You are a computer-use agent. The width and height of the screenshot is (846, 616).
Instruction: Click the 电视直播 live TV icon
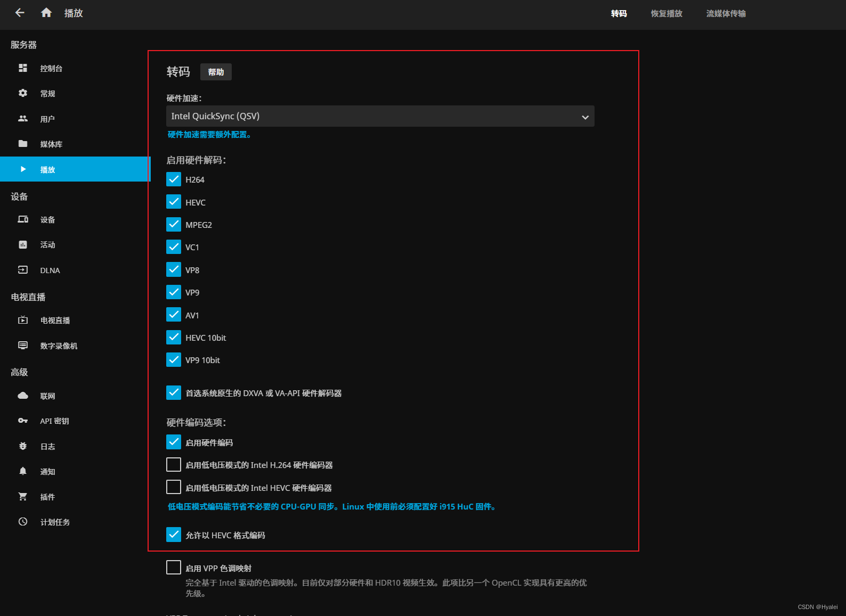coord(23,320)
